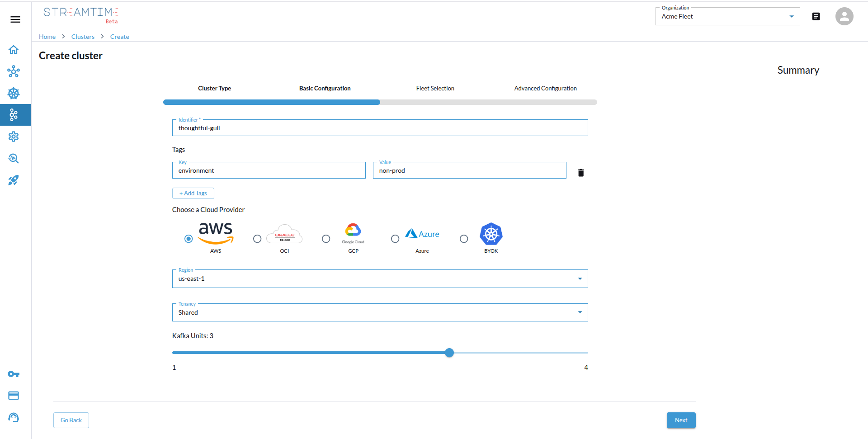This screenshot has height=439, width=868.
Task: Open the Organization dropdown
Action: [x=727, y=16]
